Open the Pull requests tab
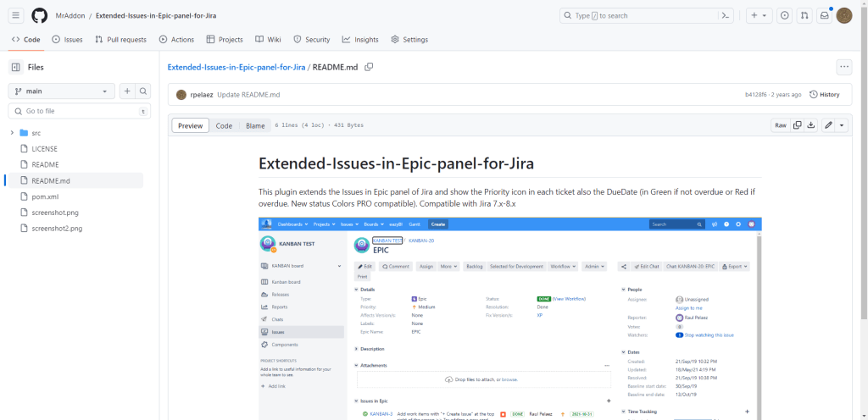The image size is (868, 420). (x=120, y=39)
